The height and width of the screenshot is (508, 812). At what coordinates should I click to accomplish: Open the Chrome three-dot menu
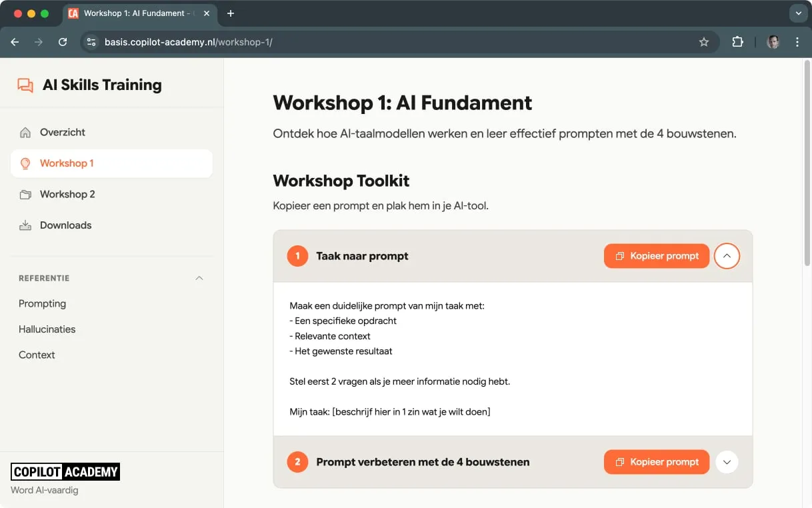(x=797, y=41)
